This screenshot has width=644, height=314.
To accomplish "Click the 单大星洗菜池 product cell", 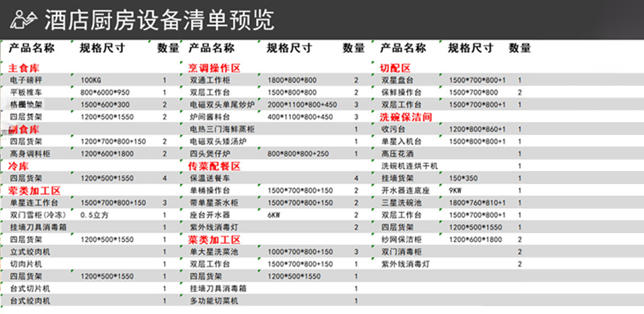I will pyautogui.click(x=213, y=252).
